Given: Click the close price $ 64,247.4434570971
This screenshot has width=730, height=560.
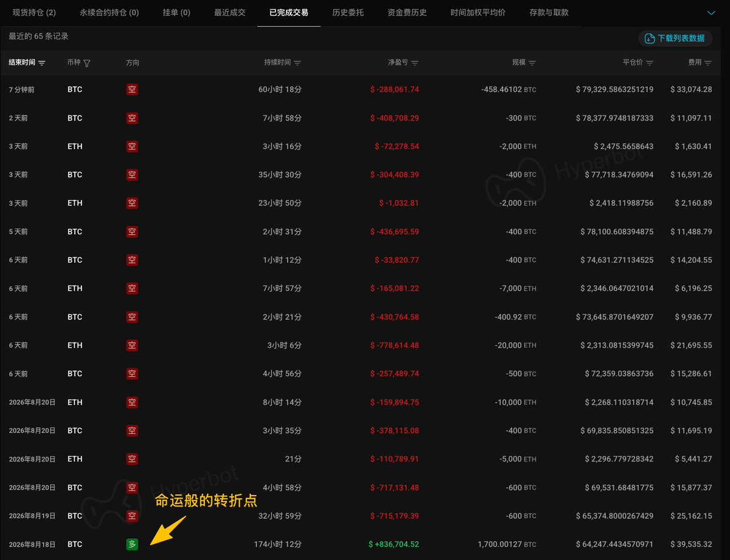Looking at the screenshot, I should [x=615, y=544].
